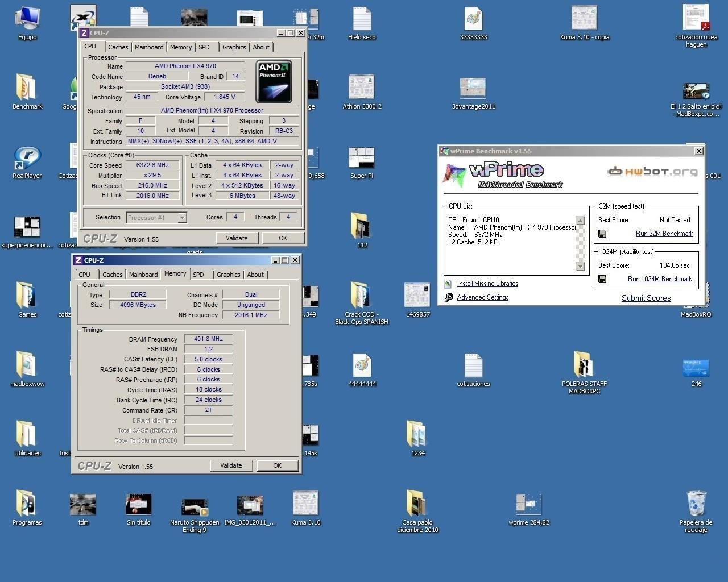Click Validate in the memory CPU-Z window
Viewport: 728px width, 582px height.
pos(231,465)
